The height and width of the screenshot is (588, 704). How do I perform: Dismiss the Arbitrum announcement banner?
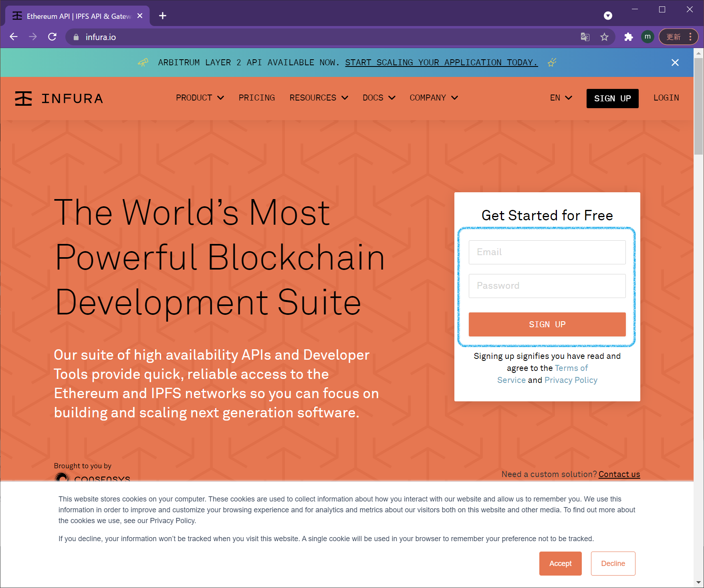pyautogui.click(x=675, y=62)
